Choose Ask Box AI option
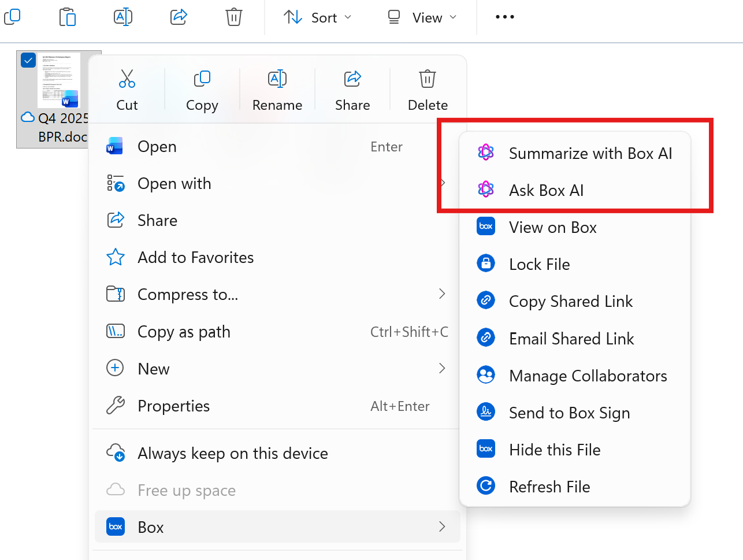 click(546, 190)
